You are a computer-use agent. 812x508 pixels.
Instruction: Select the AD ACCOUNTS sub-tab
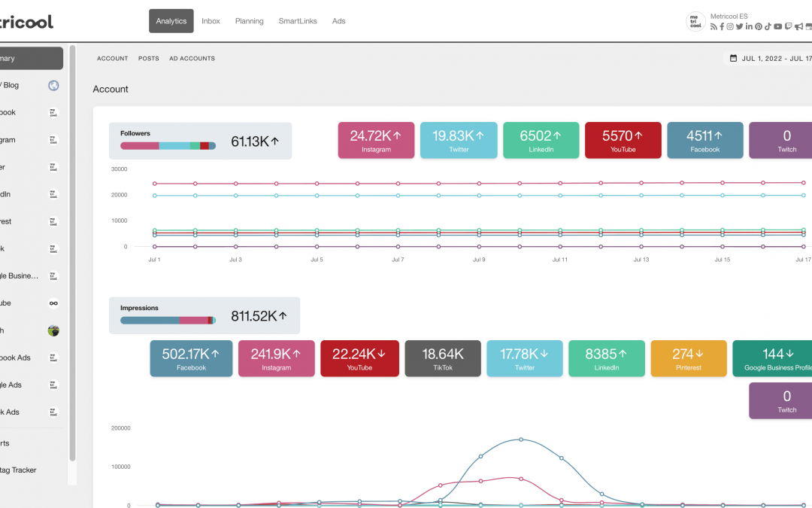[192, 59]
